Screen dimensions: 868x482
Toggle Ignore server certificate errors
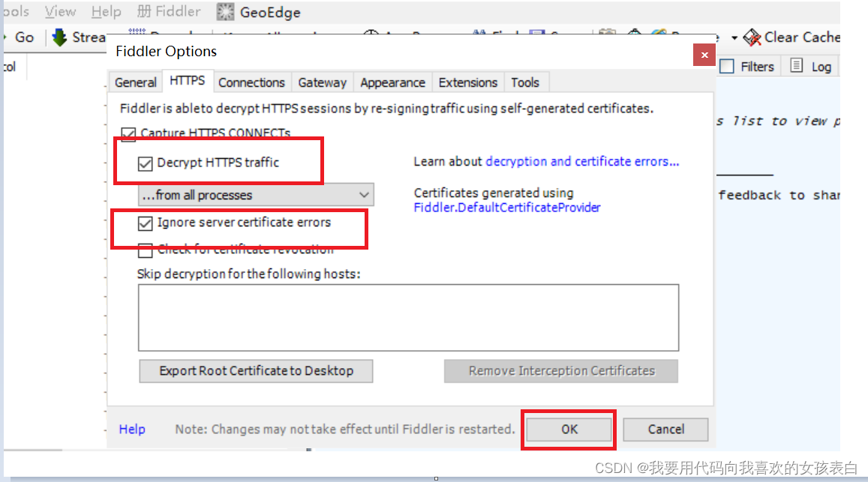[145, 223]
